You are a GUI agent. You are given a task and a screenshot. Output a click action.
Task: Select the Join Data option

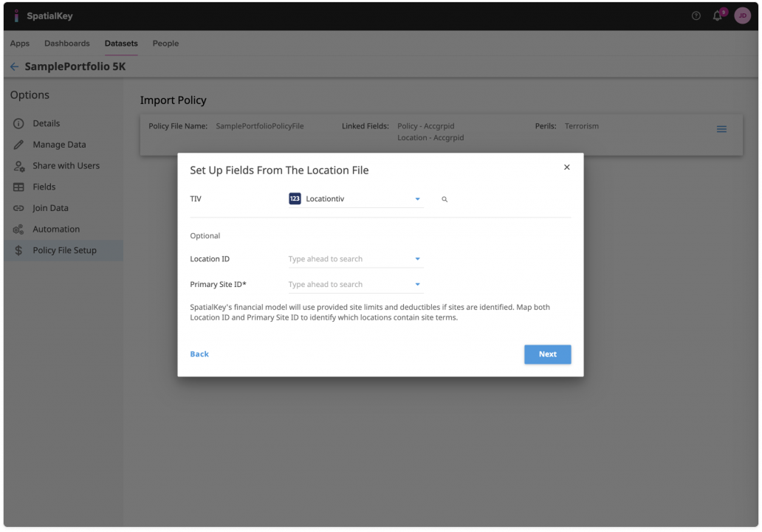pos(50,208)
